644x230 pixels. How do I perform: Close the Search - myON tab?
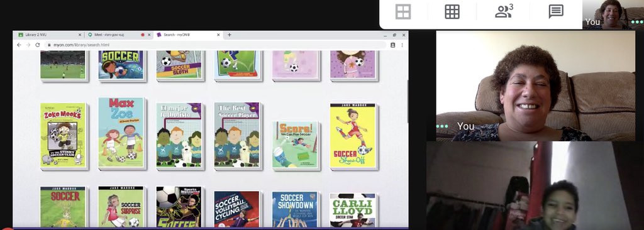point(218,35)
